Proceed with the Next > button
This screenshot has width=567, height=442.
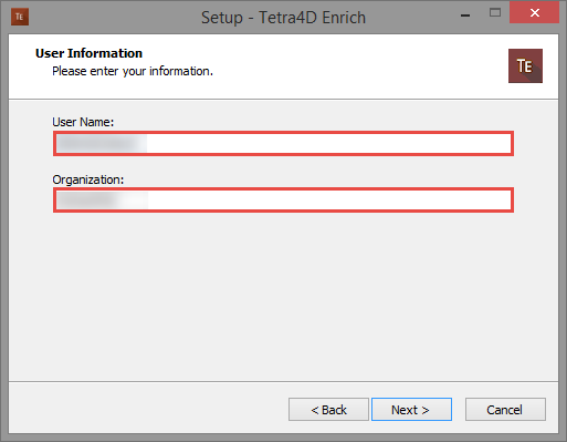point(412,409)
